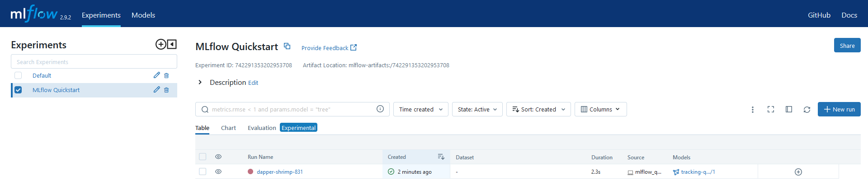Open search filter help info icon
This screenshot has height=190, width=868.
[x=380, y=109]
